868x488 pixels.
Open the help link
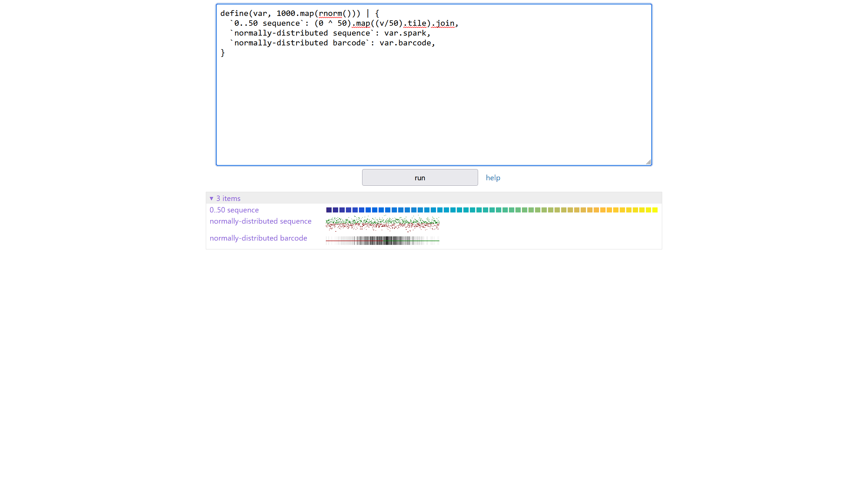pos(493,178)
